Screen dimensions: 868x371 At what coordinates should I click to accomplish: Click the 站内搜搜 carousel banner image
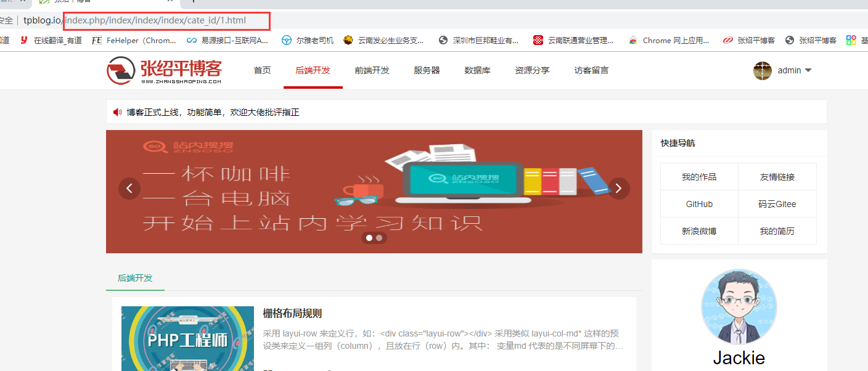point(374,192)
